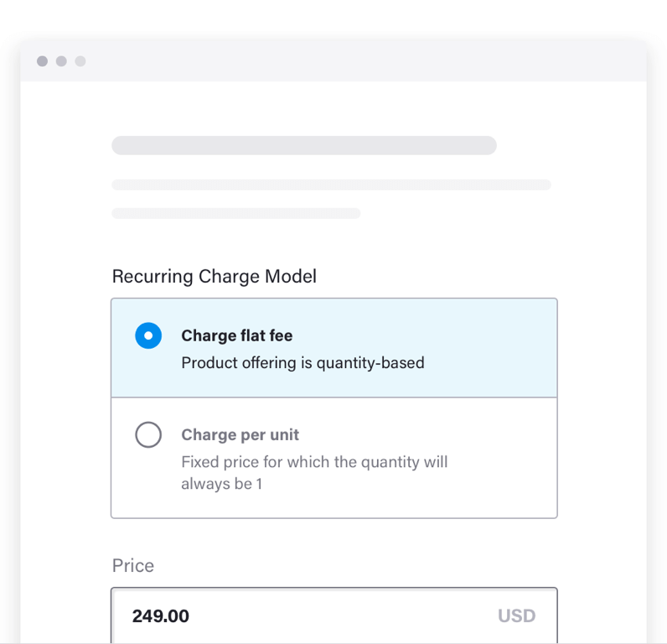Click the USD currency label
The height and width of the screenshot is (644, 667).
(x=516, y=616)
